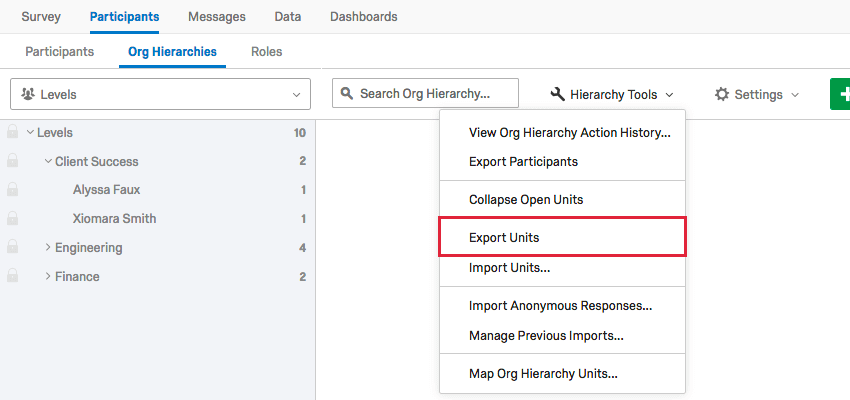Toggle the lock beside Alyssa Faux
The image size is (850, 400).
pyautogui.click(x=12, y=190)
